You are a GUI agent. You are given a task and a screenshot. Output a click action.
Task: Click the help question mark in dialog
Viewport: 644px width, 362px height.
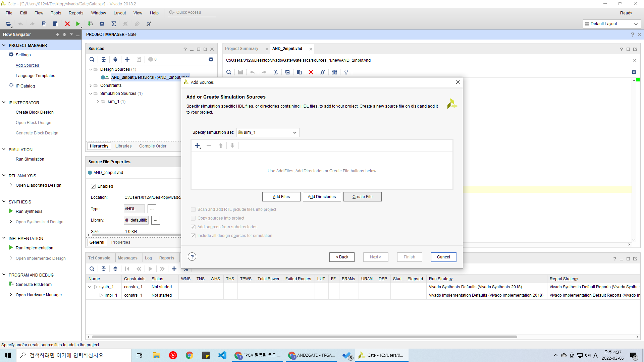tap(192, 257)
